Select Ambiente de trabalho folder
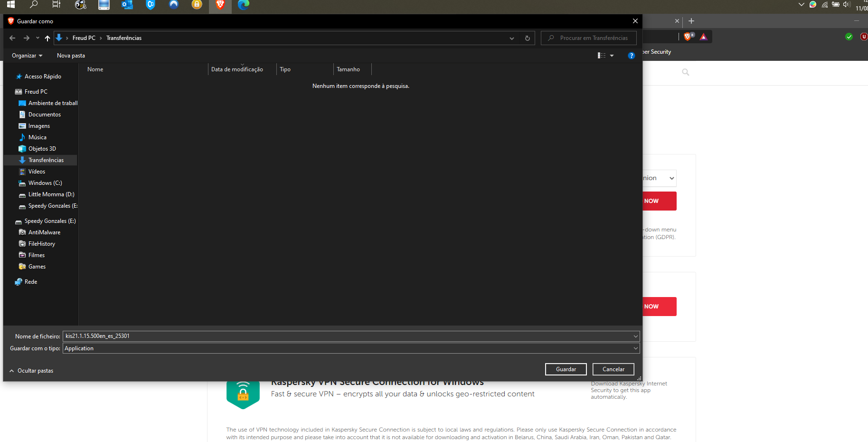The height and width of the screenshot is (442, 868). coord(48,103)
